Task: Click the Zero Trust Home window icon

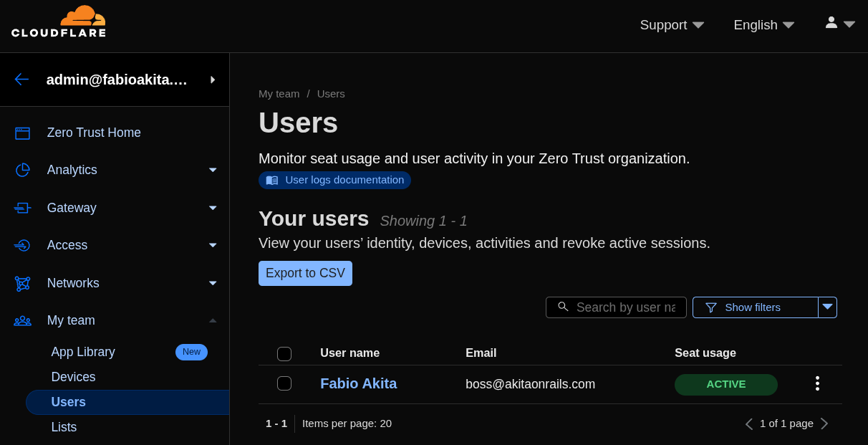Action: click(22, 133)
